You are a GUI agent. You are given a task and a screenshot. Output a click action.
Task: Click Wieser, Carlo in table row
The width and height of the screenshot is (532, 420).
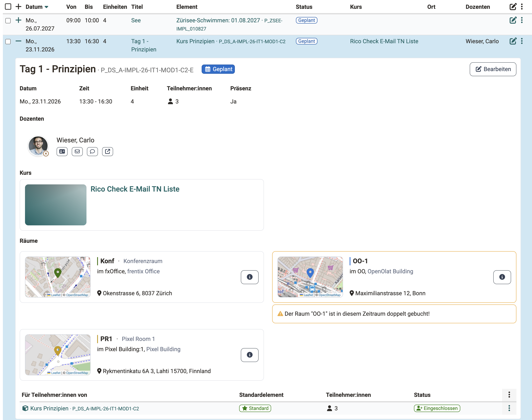482,41
